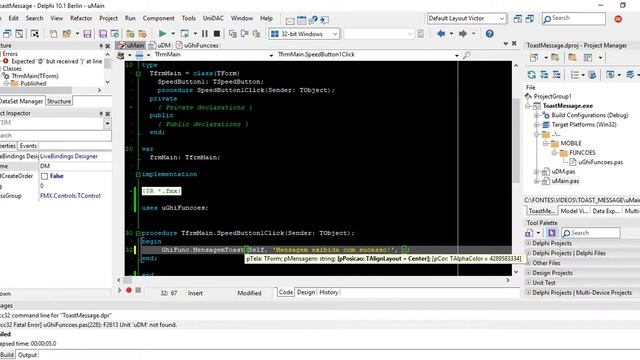This screenshot has width=640, height=360.
Task: Collapse the MOBILE folder node
Action: click(x=546, y=144)
